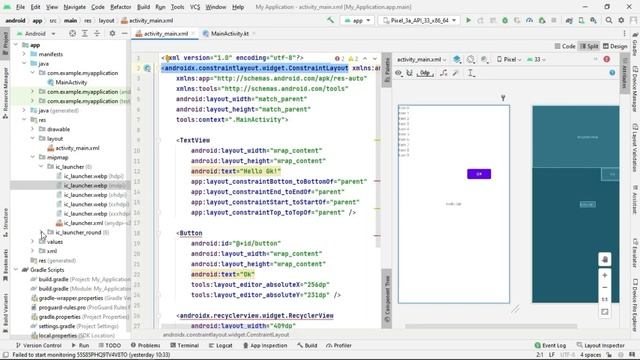The width and height of the screenshot is (640, 360).
Task: Toggle View Options eye icon in design toolbar
Action: pos(398,73)
